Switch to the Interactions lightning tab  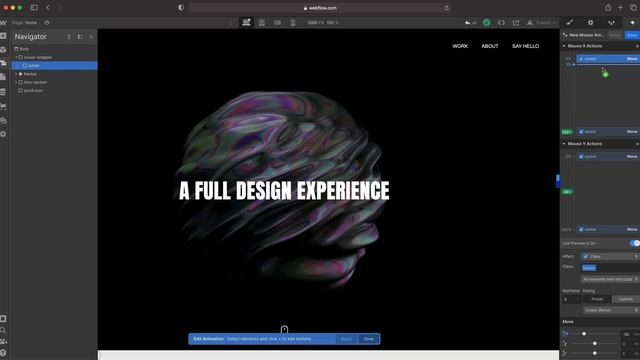click(x=632, y=22)
